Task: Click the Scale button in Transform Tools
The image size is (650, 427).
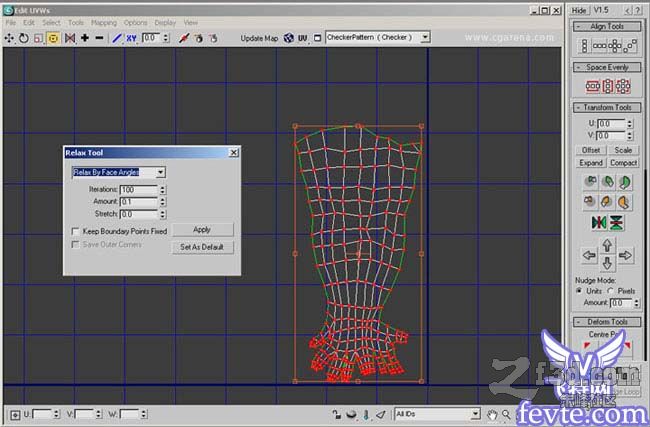Action: coord(623,150)
